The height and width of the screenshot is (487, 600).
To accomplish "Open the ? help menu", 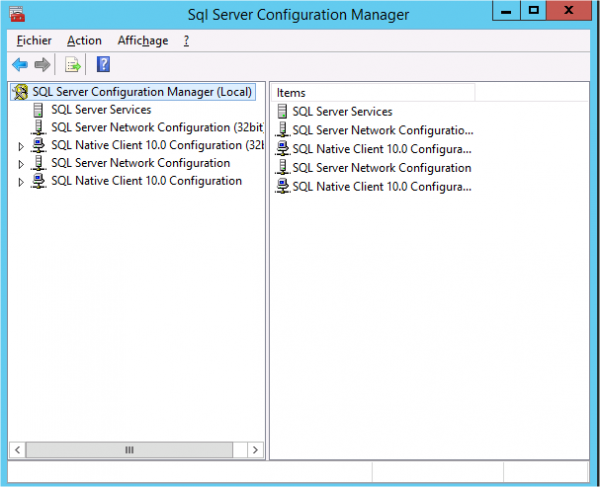I will tap(186, 41).
